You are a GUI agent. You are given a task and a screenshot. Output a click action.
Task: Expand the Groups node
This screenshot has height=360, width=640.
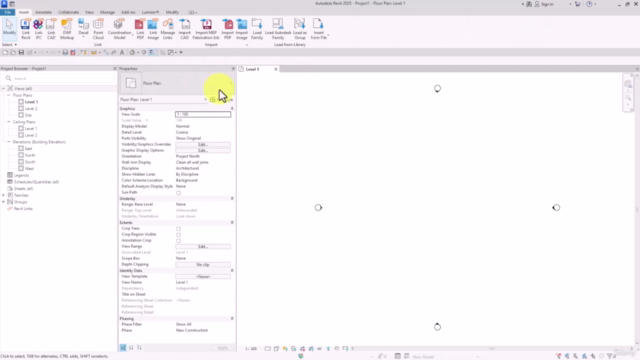tap(4, 202)
